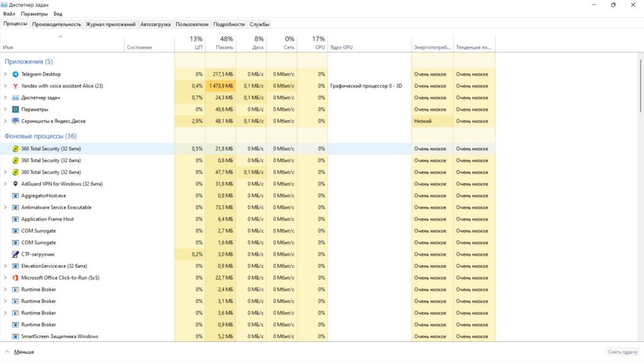
Task: Switch to the Производительность tab
Action: pyautogui.click(x=57, y=25)
